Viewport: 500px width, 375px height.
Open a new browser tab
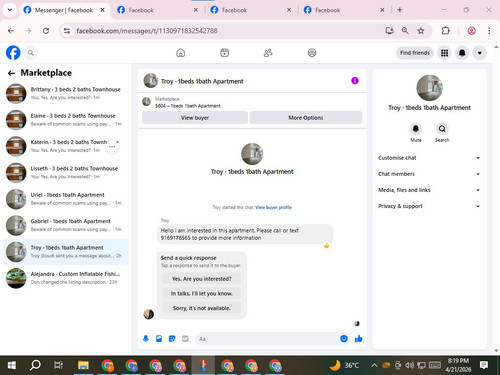[400, 10]
